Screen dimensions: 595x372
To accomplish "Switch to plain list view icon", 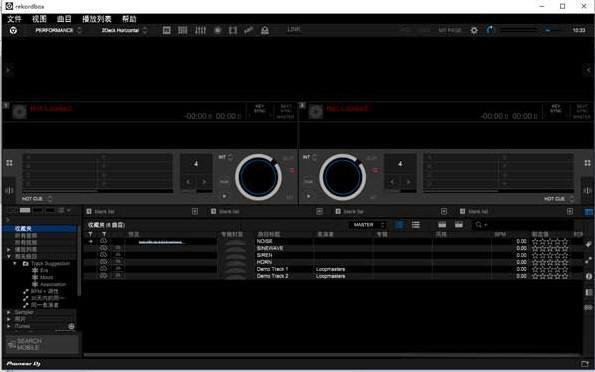I will [416, 225].
